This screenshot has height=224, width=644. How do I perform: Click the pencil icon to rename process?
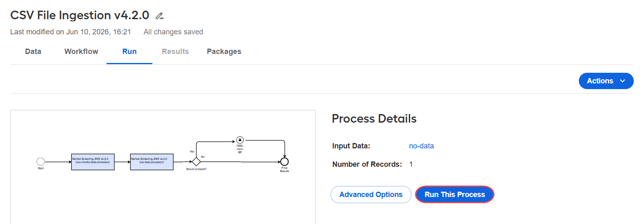click(159, 16)
